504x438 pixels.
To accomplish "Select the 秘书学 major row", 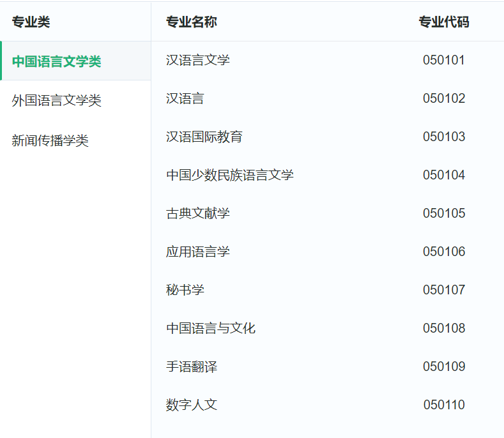I will [x=185, y=289].
